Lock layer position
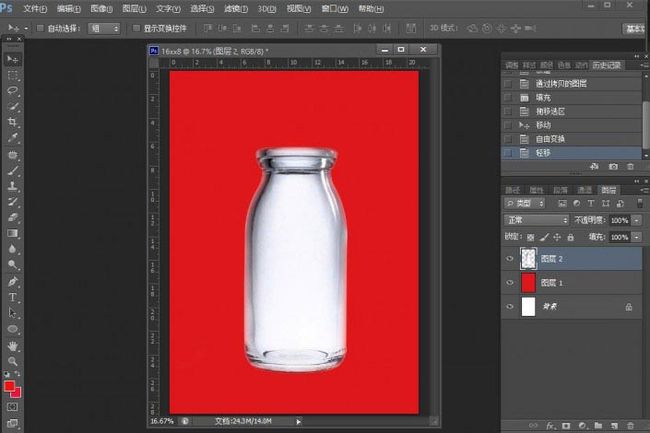The width and height of the screenshot is (650, 433). click(x=557, y=237)
